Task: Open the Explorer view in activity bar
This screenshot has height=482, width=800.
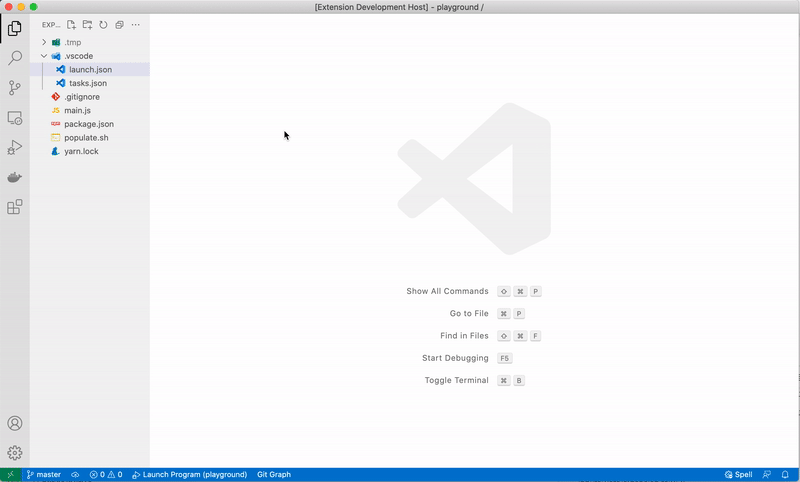Action: 15,28
